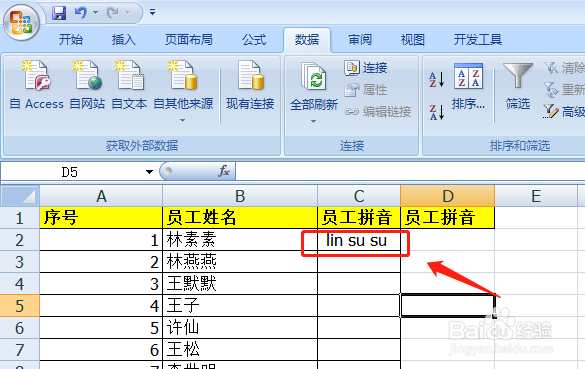Viewport: 585px width, 369px height.
Task: Click cell with 林燕燕
Action: (240, 262)
